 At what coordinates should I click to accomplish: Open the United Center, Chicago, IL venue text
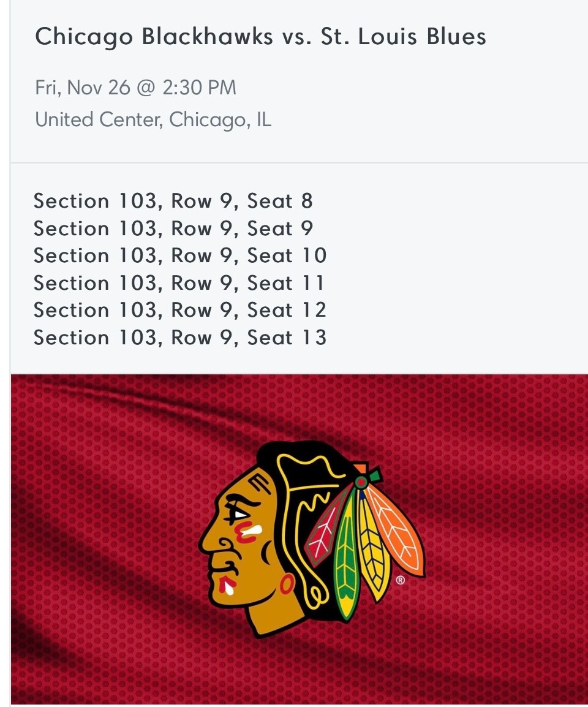point(153,120)
